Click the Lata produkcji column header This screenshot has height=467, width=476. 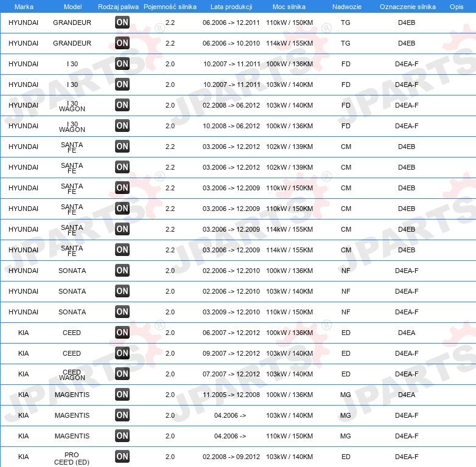pos(231,7)
